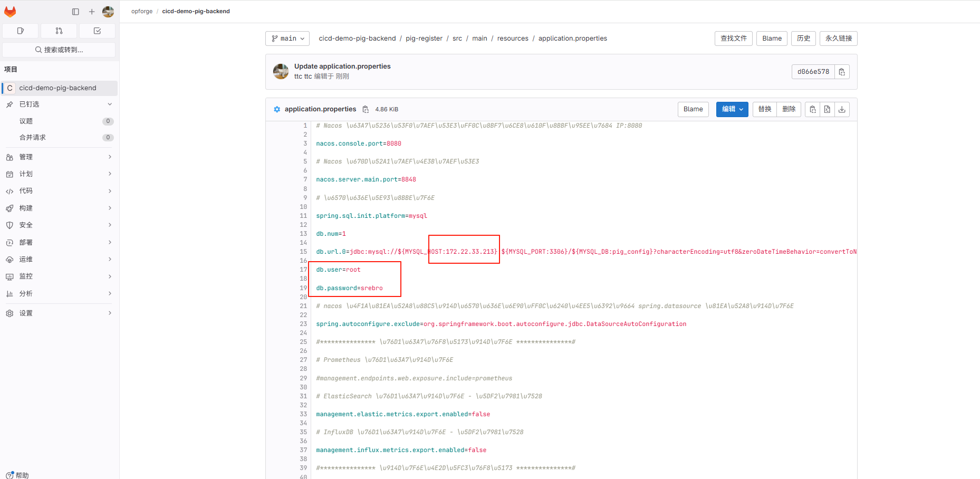Click pig-register in the breadcrumb path
Image resolution: width=980 pixels, height=479 pixels.
424,39
